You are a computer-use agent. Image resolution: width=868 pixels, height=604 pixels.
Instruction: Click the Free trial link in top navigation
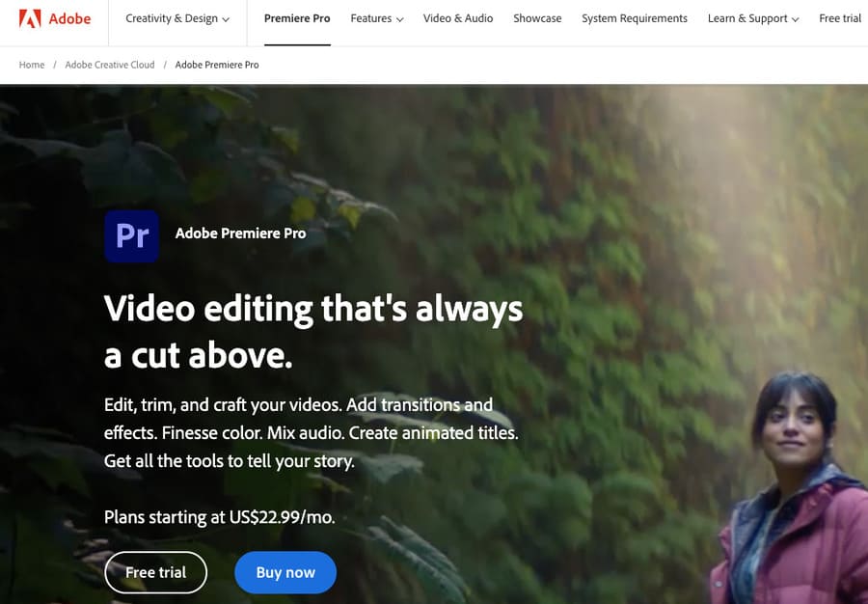(839, 17)
